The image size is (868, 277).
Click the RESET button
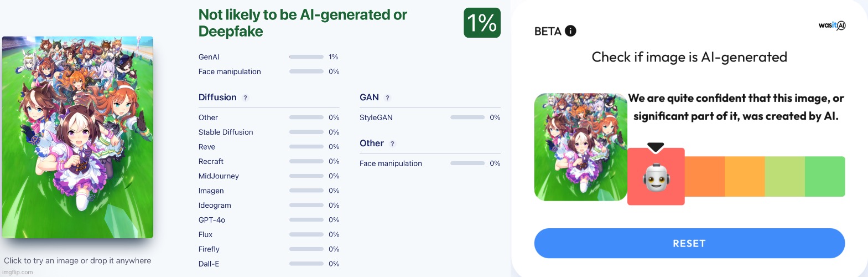click(689, 243)
